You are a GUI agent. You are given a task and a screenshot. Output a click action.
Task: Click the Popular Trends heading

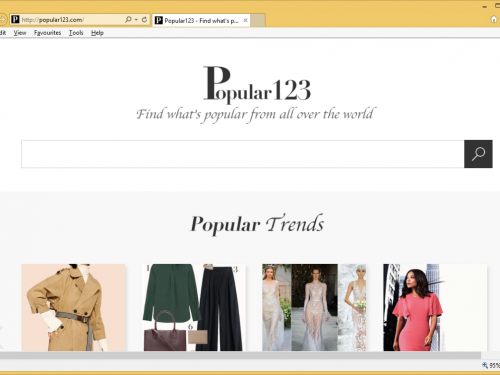pyautogui.click(x=257, y=224)
